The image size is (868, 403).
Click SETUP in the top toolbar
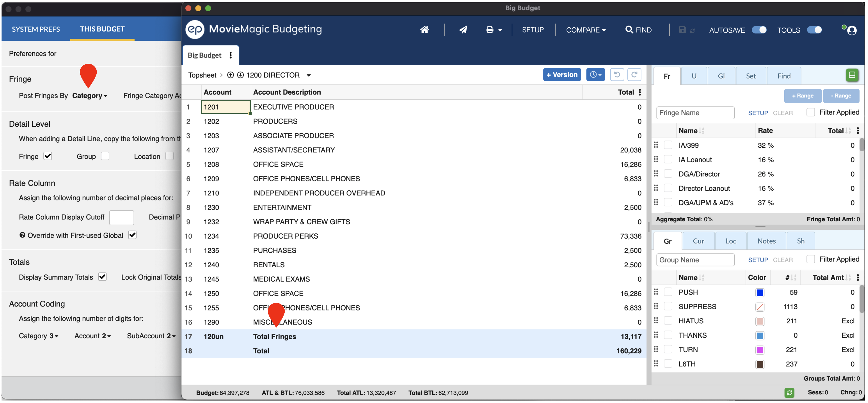coord(533,30)
